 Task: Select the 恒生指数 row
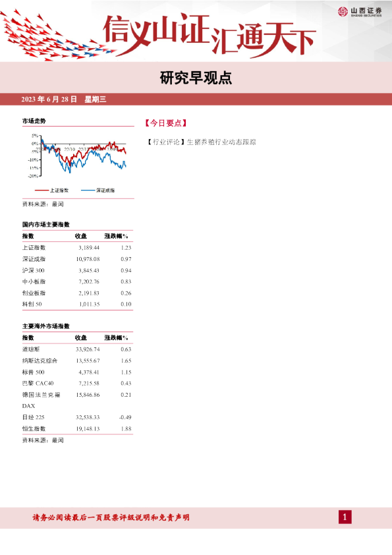(78, 428)
